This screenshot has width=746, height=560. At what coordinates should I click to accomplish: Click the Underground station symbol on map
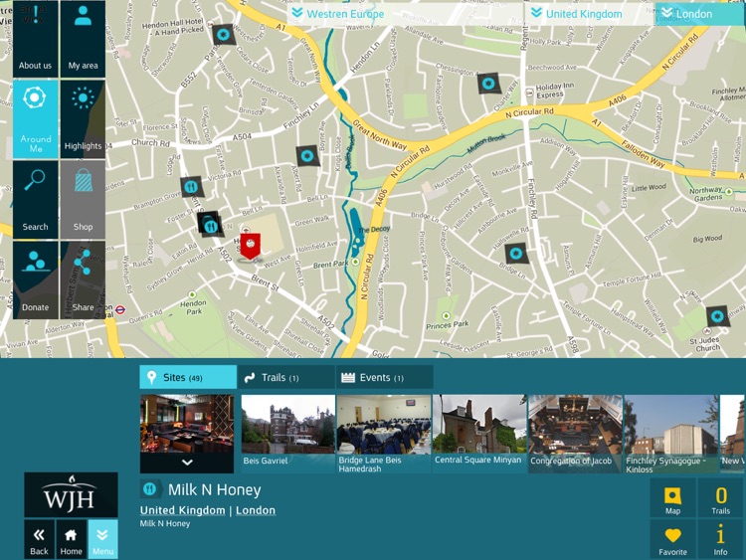click(x=120, y=309)
